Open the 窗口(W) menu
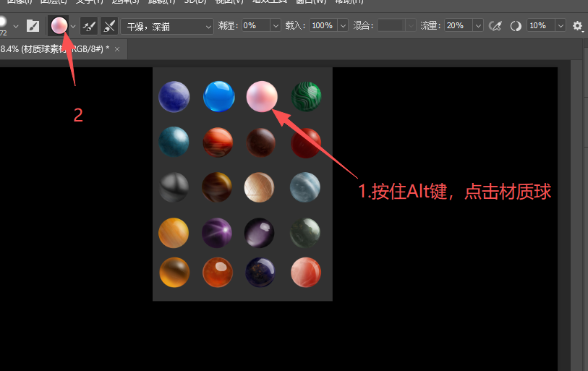 [311, 1]
